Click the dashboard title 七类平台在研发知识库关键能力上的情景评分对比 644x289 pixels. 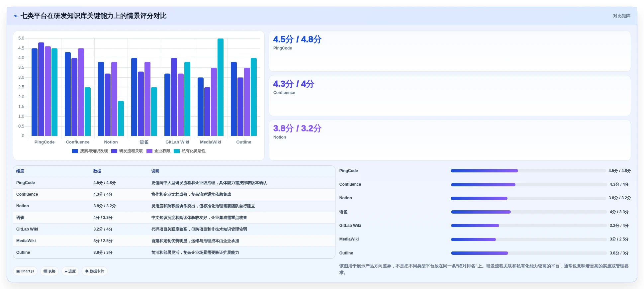tap(94, 16)
